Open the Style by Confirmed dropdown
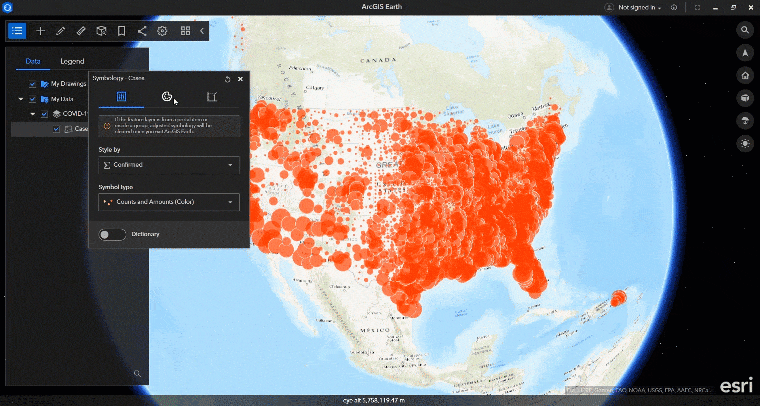Image resolution: width=760 pixels, height=406 pixels. point(169,165)
